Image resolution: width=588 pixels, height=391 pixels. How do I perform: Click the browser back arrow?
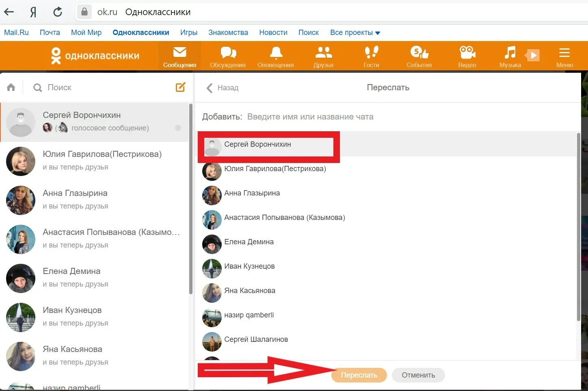click(x=9, y=12)
